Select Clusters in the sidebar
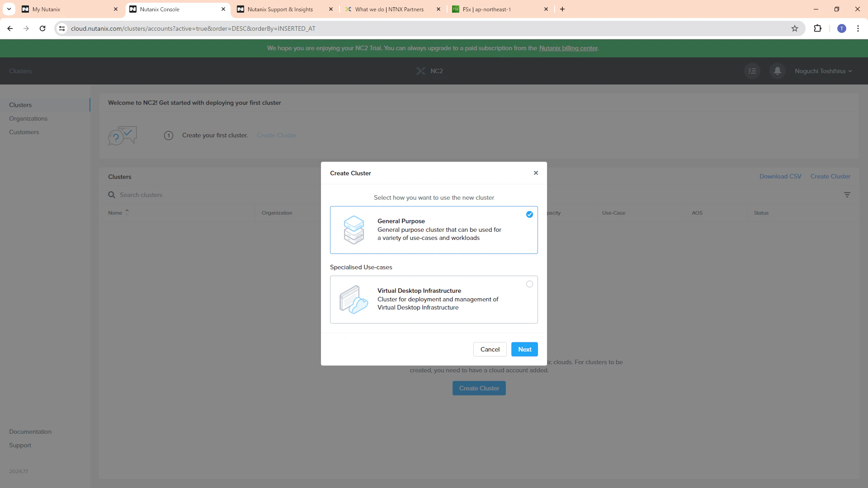 [x=20, y=105]
